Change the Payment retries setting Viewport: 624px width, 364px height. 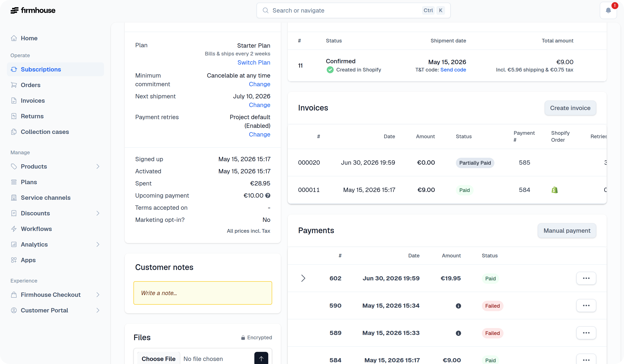[260, 135]
